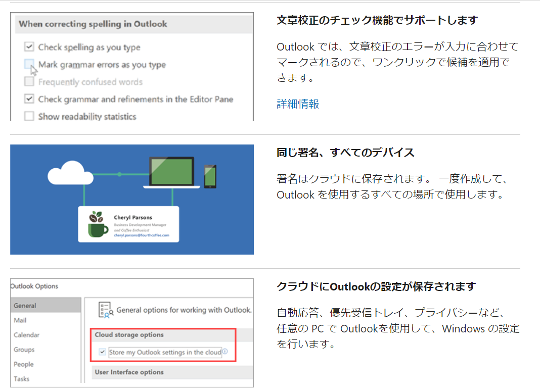The height and width of the screenshot is (392, 540).
Task: Click the General options icon in Outlook Options
Action: pyautogui.click(x=106, y=310)
